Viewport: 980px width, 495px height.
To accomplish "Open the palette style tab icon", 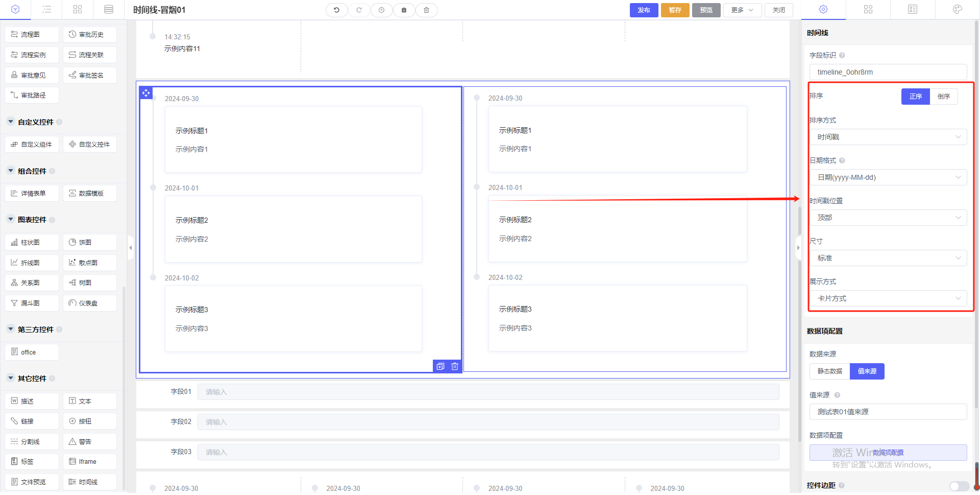I will point(957,10).
